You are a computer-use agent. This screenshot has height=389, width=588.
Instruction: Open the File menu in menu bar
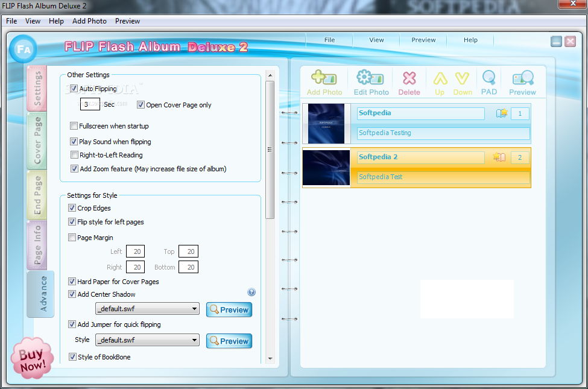[11, 21]
